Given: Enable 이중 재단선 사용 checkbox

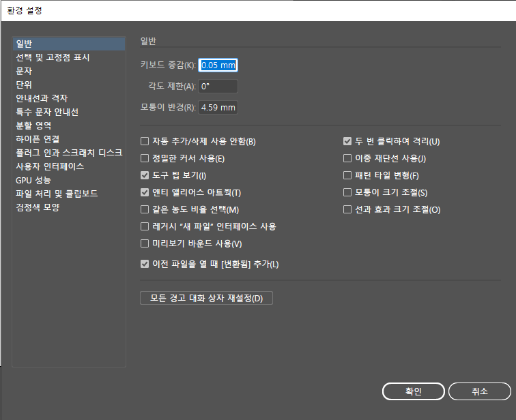Looking at the screenshot, I should (347, 158).
